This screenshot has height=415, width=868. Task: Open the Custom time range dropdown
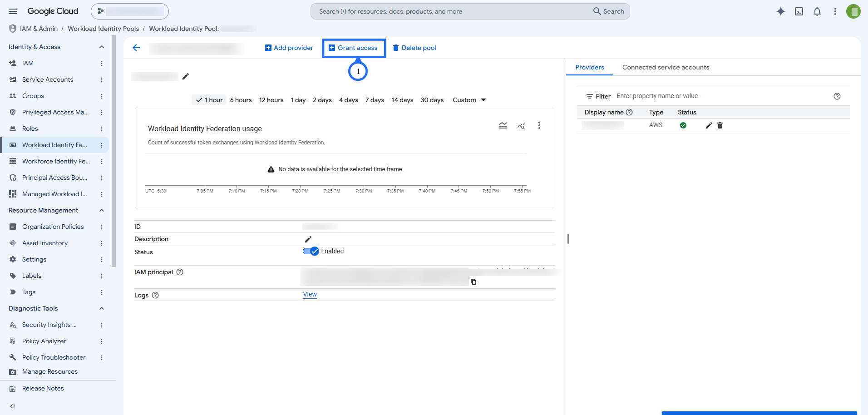point(469,100)
